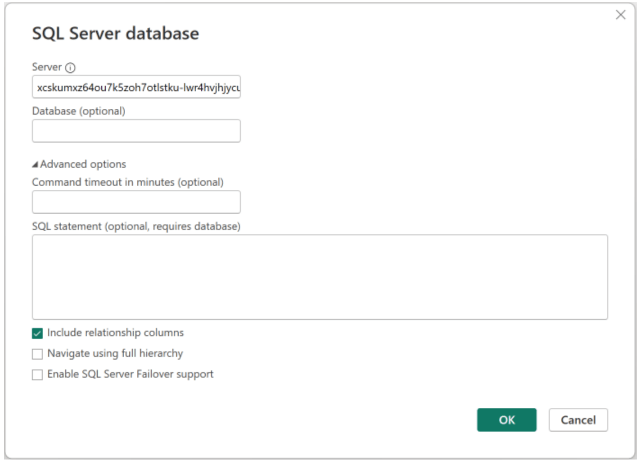The image size is (638, 462).
Task: Click the Enable SQL Server Failover support label
Action: click(130, 375)
